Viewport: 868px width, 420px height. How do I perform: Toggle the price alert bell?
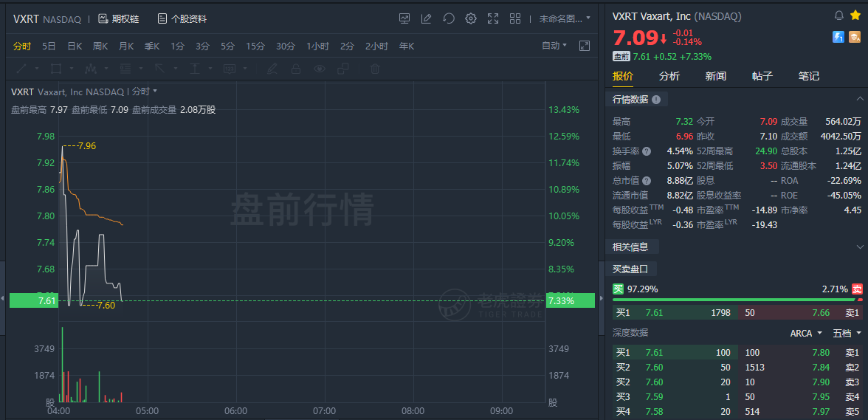[x=839, y=16]
